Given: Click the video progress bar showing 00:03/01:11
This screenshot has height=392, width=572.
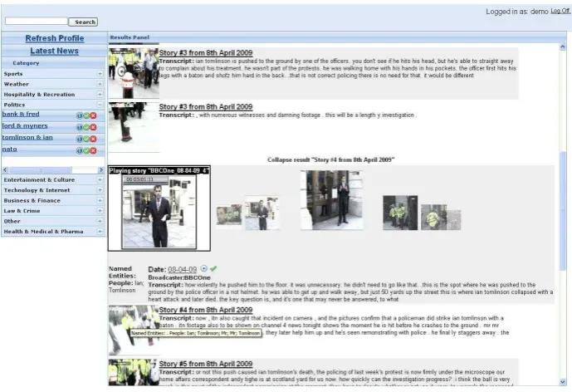Looking at the screenshot, I should coord(146,179).
